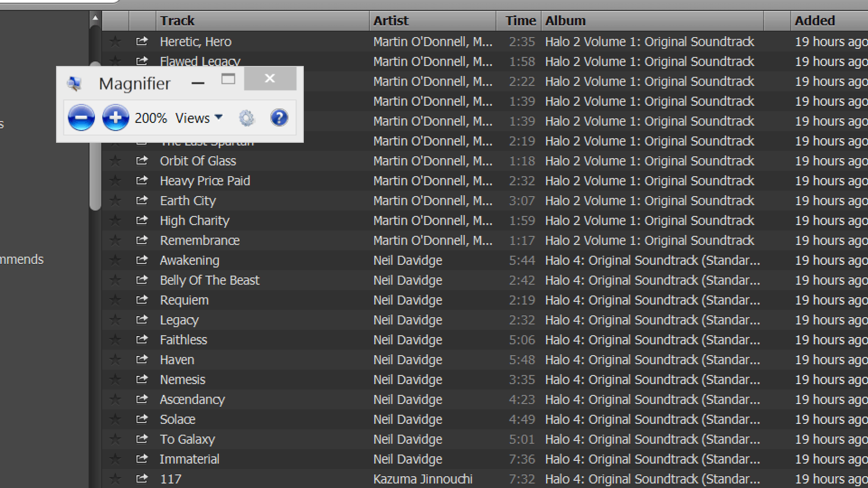Viewport: 868px width, 488px height.
Task: Star the High Charity track
Action: point(115,221)
